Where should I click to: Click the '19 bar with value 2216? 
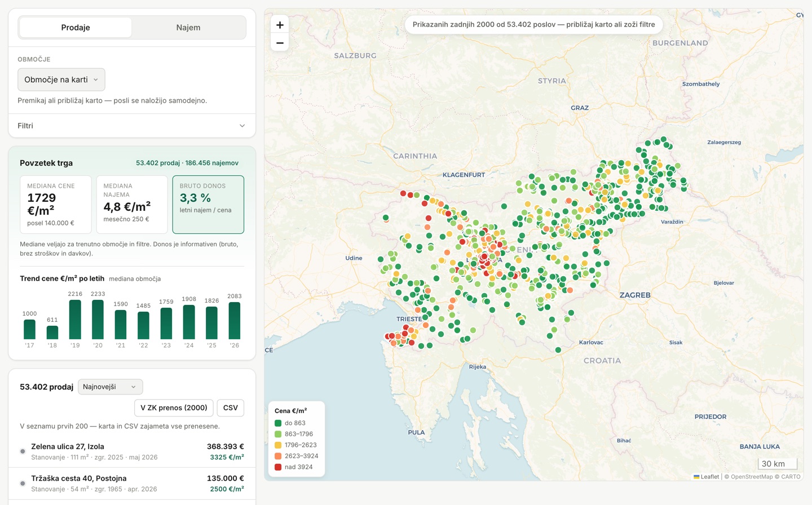click(75, 319)
